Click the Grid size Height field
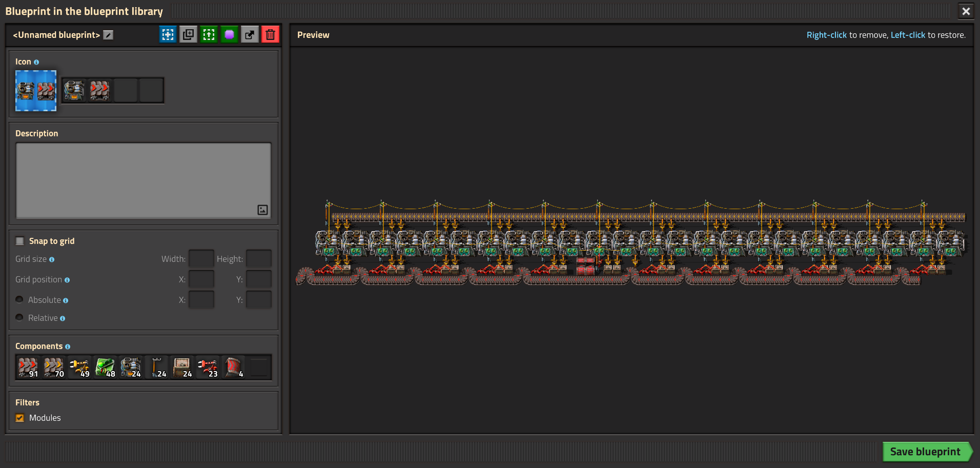The width and height of the screenshot is (980, 468). click(x=259, y=259)
